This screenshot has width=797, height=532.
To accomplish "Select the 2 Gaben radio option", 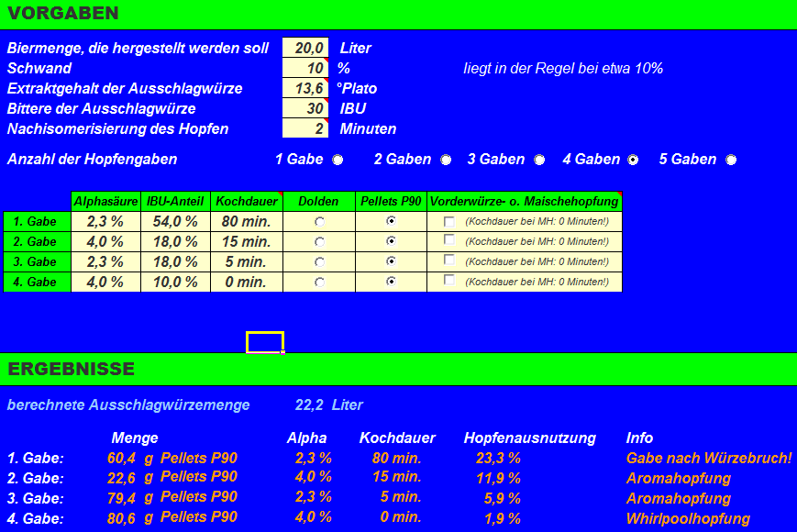I will point(446,160).
